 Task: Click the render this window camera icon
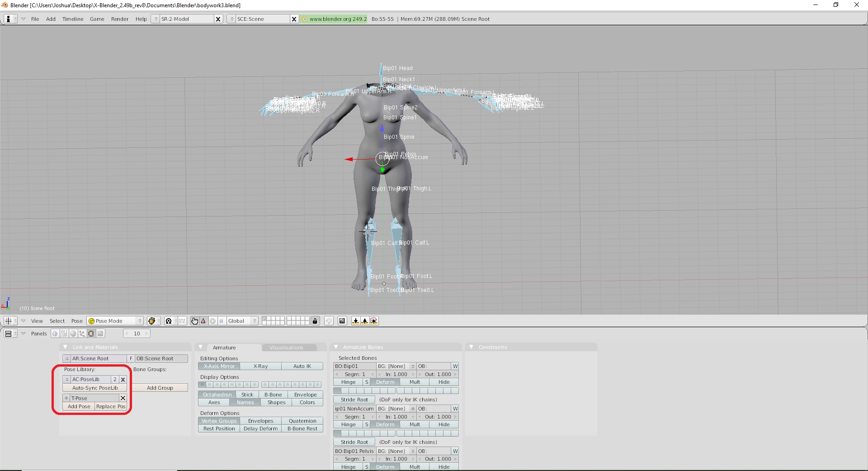pos(342,320)
